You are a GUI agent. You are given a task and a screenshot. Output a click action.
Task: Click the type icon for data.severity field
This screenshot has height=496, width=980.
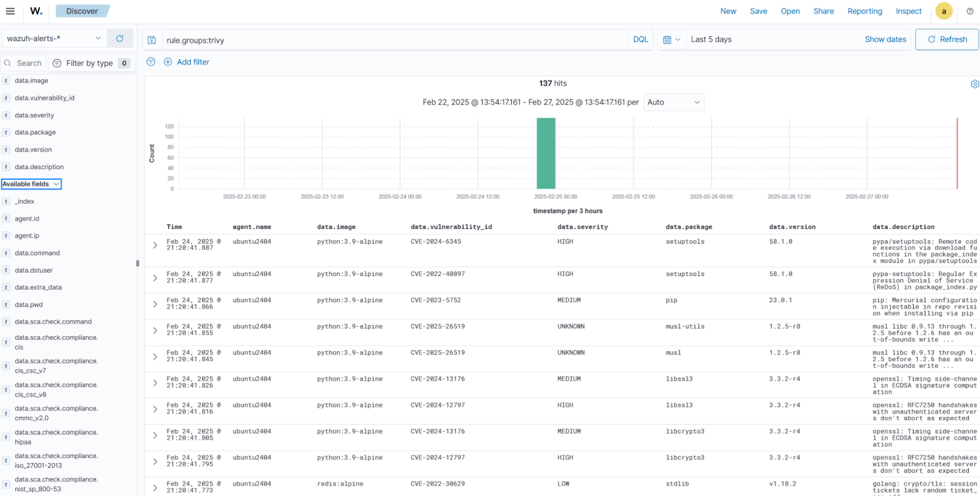6,115
